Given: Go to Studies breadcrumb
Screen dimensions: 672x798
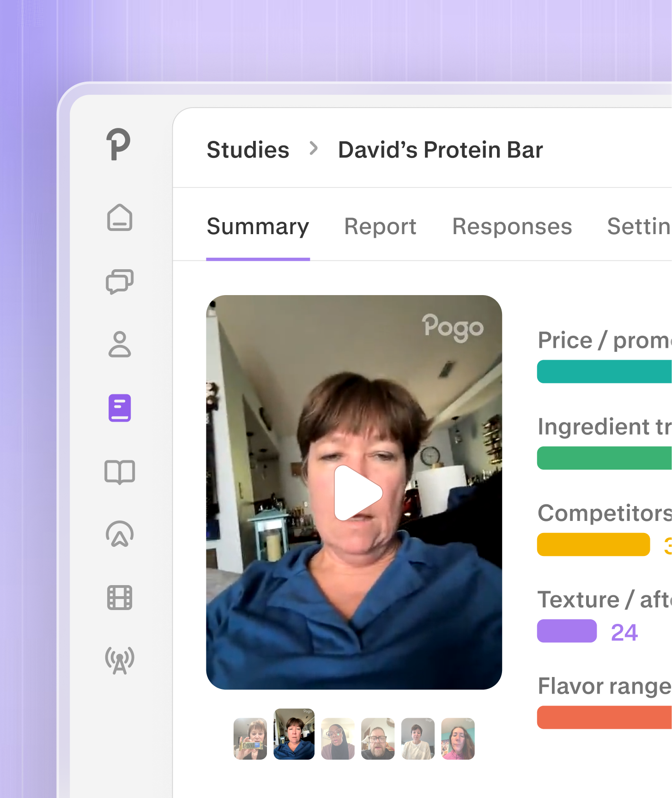Looking at the screenshot, I should [x=248, y=150].
